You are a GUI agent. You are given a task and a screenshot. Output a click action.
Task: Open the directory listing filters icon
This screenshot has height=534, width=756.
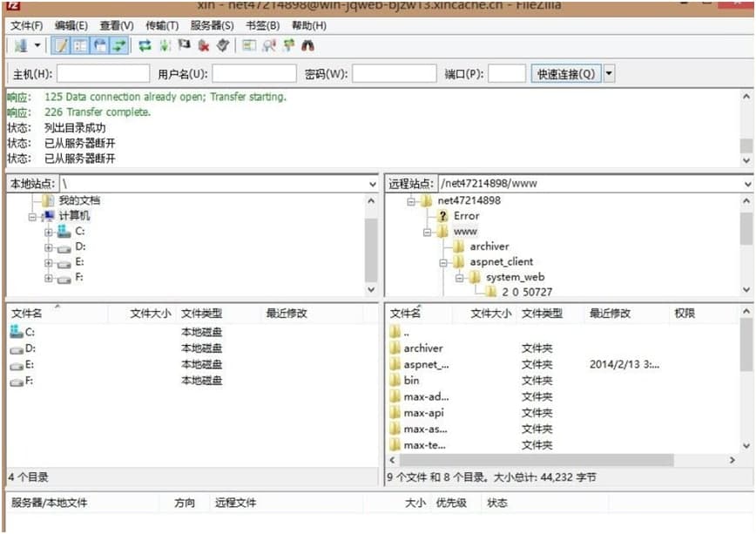point(249,45)
